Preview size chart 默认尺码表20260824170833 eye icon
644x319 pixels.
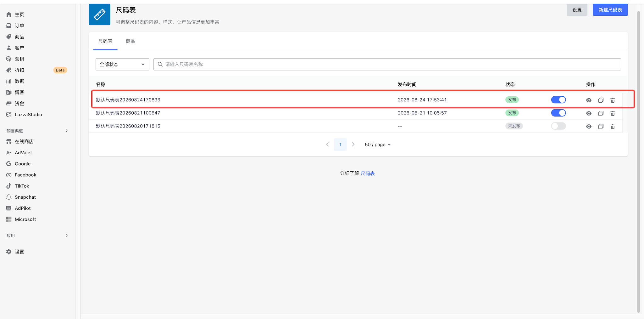point(589,100)
